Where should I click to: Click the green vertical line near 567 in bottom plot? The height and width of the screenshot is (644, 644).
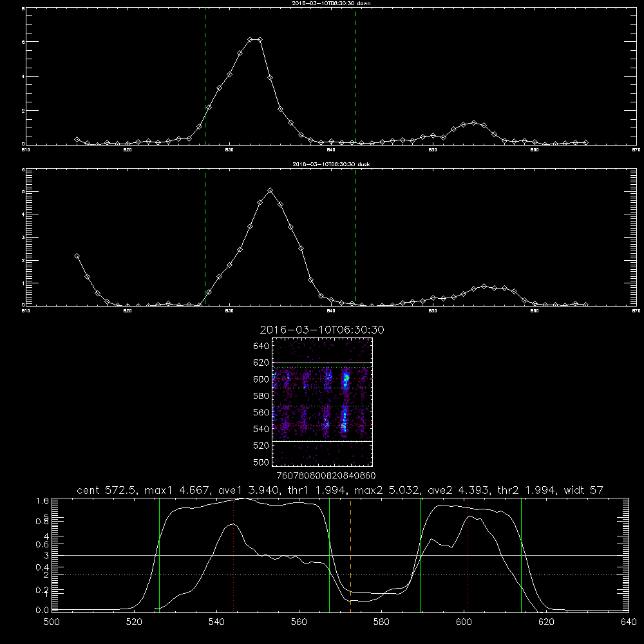coord(329,555)
